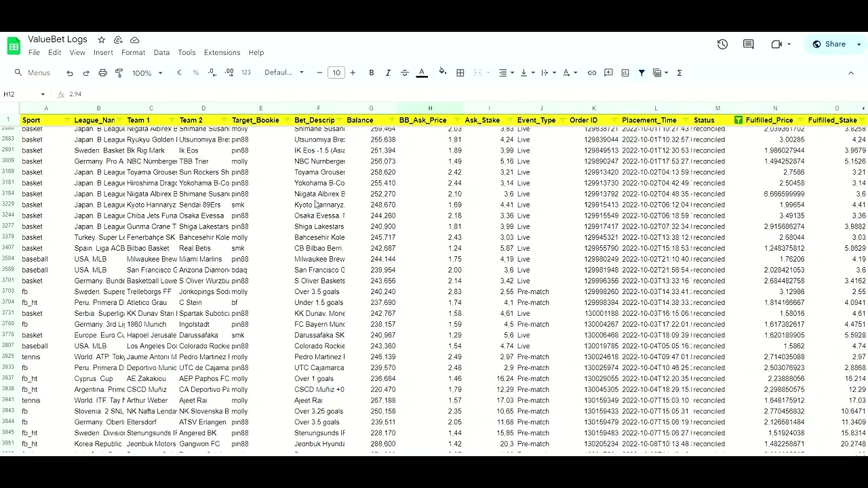The height and width of the screenshot is (488, 868).
Task: Insert a comment from the toolbar
Action: click(x=608, y=73)
